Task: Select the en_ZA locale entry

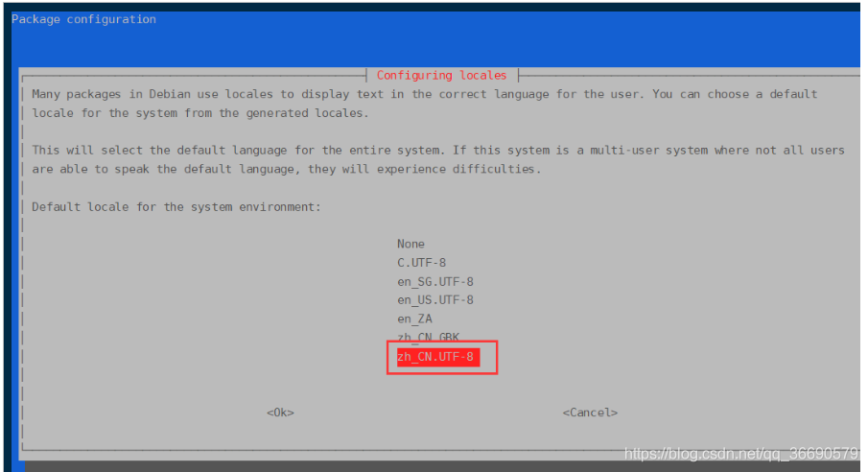Action: coord(414,319)
